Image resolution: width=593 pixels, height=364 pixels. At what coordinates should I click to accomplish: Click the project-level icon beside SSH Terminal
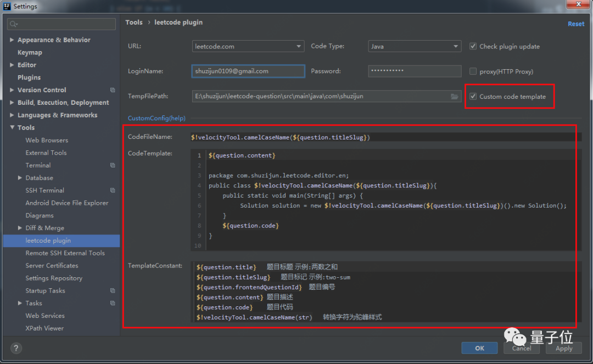(113, 191)
